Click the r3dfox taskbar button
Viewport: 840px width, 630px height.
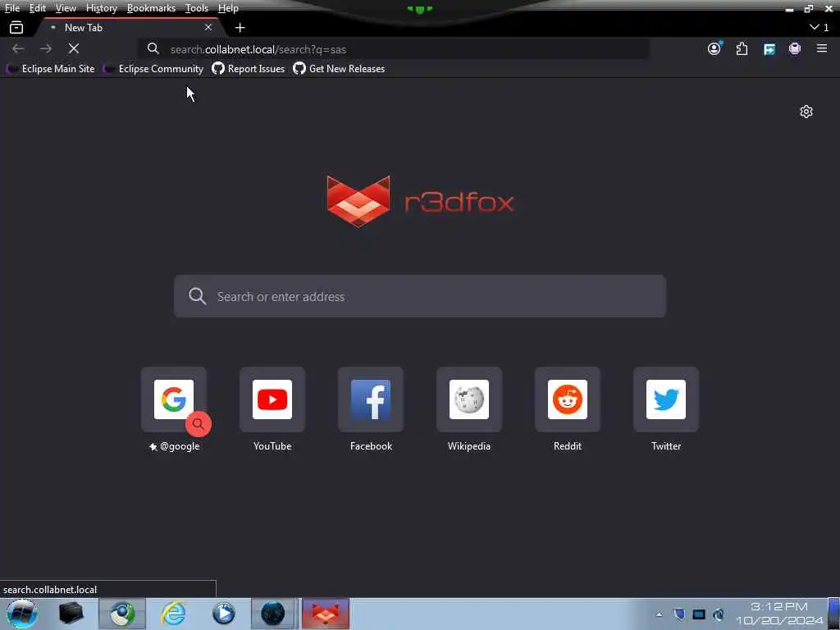(326, 614)
